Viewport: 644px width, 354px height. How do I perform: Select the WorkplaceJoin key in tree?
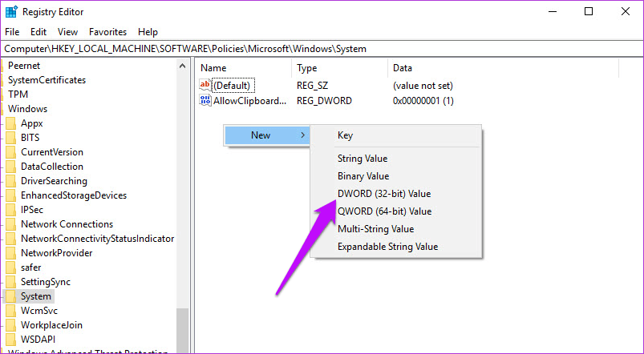51,325
